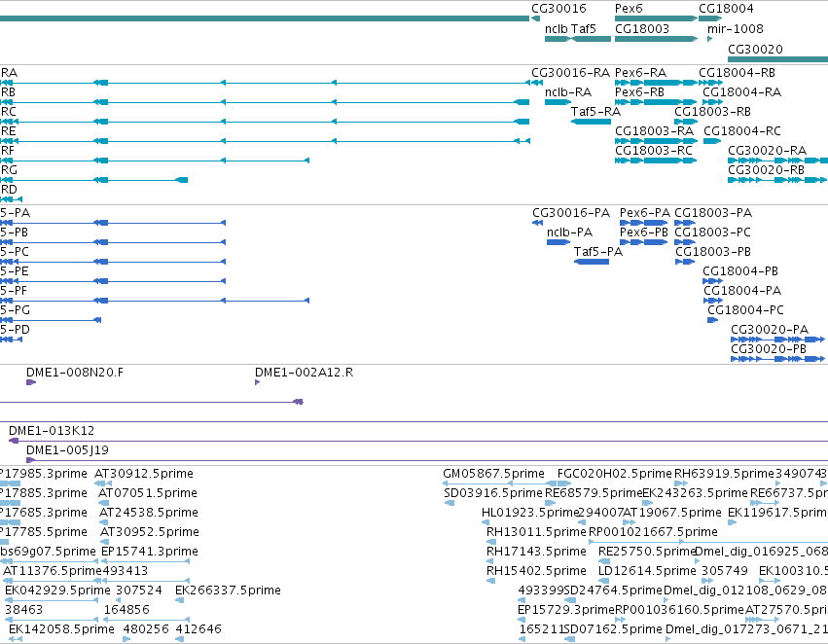
Task: Select the CG18003-RB transcript label
Action: 712,111
